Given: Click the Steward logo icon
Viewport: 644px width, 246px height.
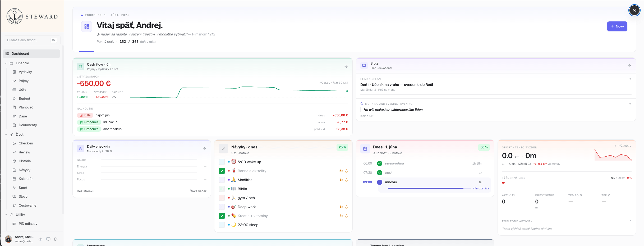Looking at the screenshot, I should (15, 16).
